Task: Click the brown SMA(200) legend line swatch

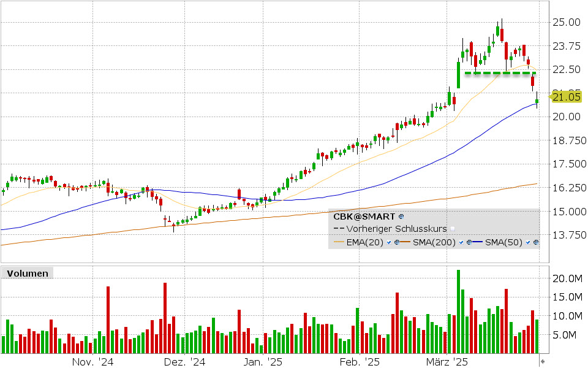Action: pyautogui.click(x=405, y=242)
